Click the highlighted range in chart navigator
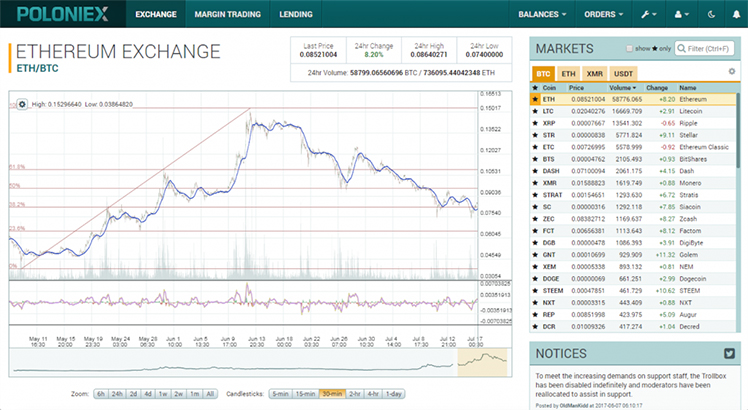748x410 pixels. [482, 362]
